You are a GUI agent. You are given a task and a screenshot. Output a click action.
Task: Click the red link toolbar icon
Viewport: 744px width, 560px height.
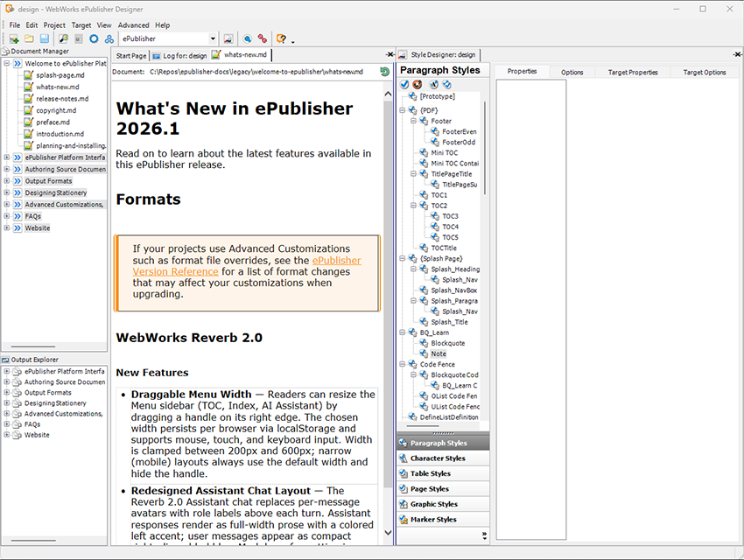(x=263, y=38)
